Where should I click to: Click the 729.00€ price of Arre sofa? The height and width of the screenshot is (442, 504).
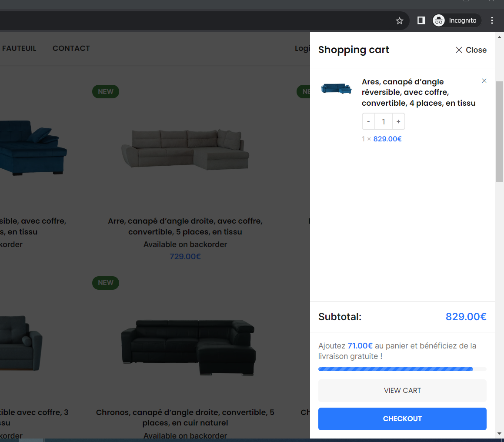point(185,257)
